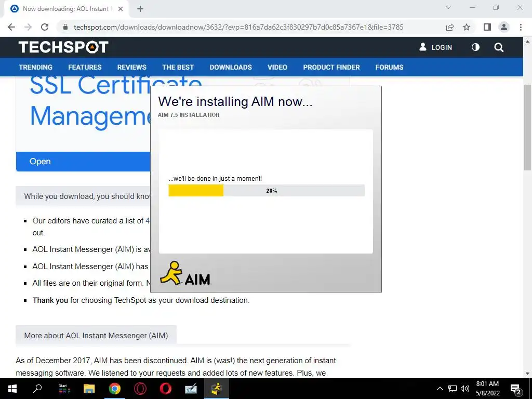Click the AIM installer 28% progress bar
Image resolution: width=532 pixels, height=399 pixels.
click(x=267, y=190)
